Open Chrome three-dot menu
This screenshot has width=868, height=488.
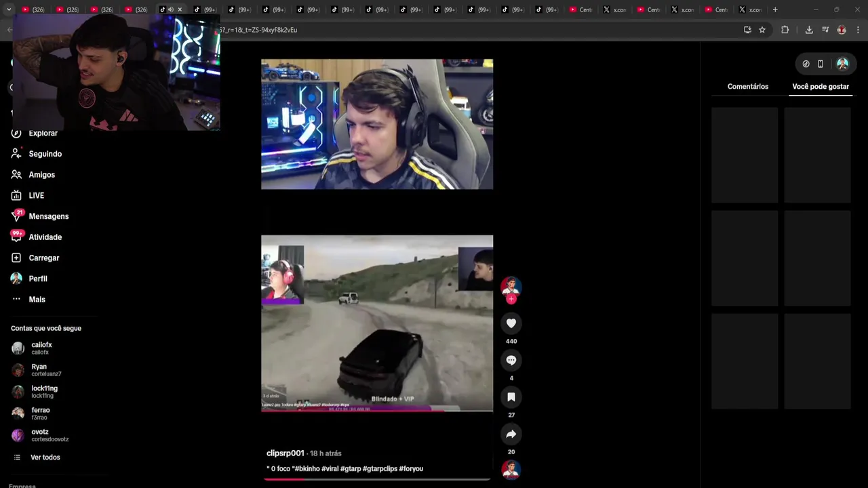859,30
